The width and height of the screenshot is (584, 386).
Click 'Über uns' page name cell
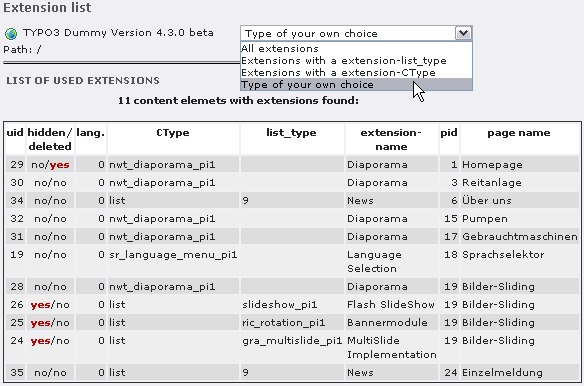(520, 200)
